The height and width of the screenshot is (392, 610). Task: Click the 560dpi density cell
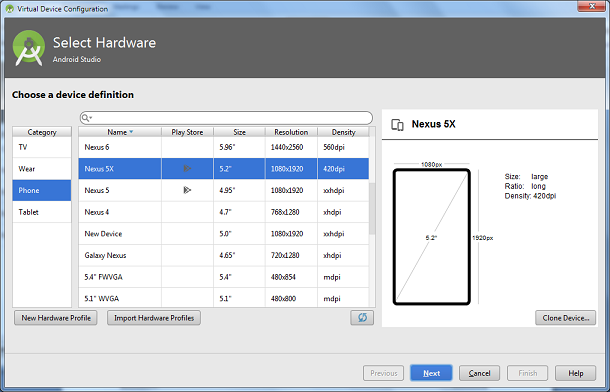pos(343,147)
